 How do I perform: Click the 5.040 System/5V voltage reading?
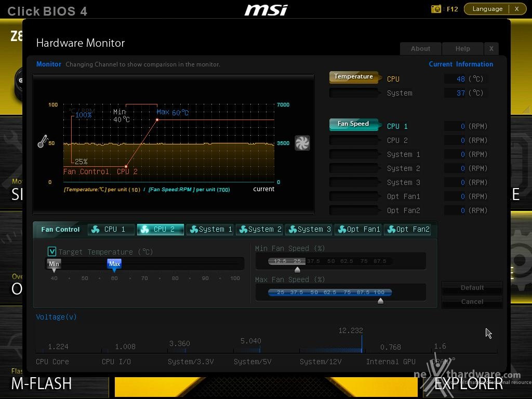click(251, 341)
